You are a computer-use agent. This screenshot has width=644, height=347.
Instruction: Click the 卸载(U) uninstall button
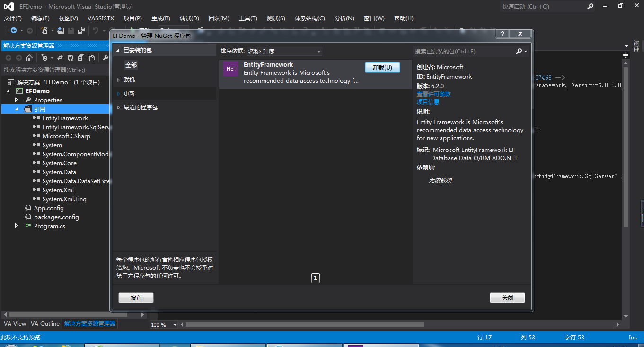[382, 68]
